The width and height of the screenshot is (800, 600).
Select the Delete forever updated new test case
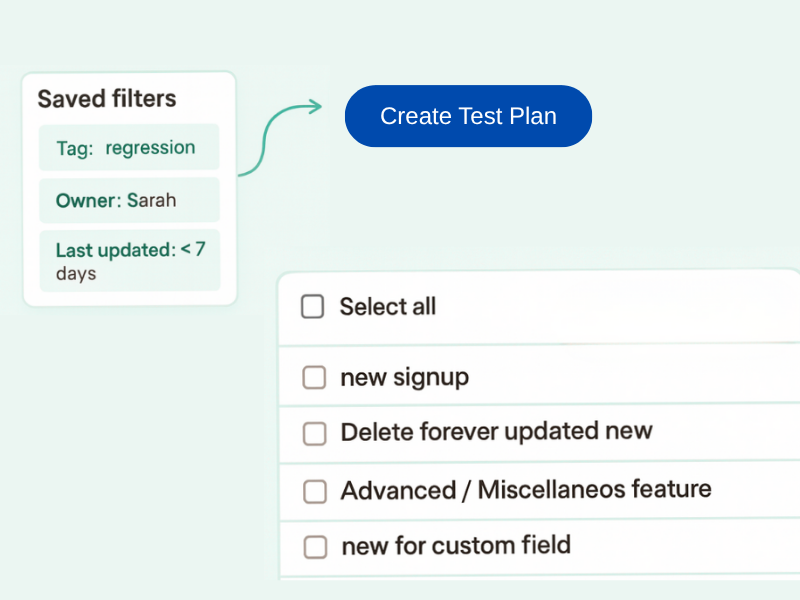[496, 433]
